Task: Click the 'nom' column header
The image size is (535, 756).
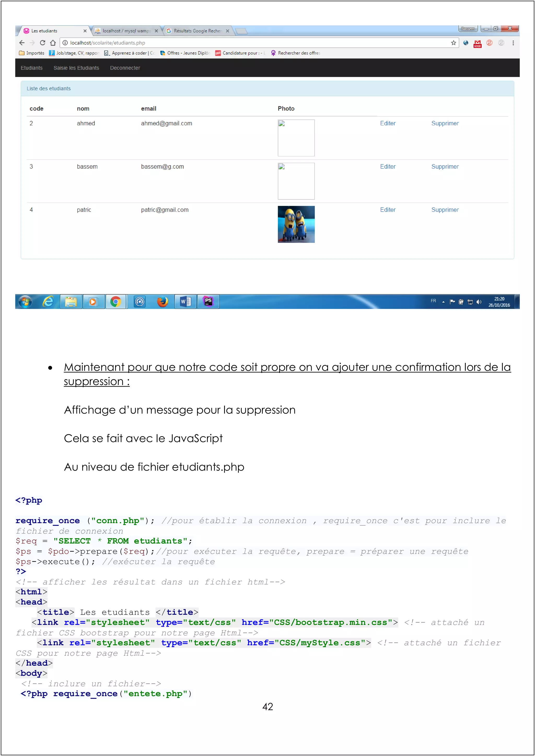Action: pyautogui.click(x=83, y=109)
